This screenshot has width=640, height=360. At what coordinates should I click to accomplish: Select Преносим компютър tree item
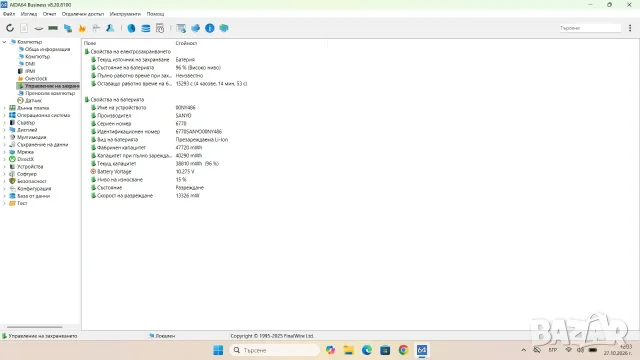pyautogui.click(x=50, y=93)
